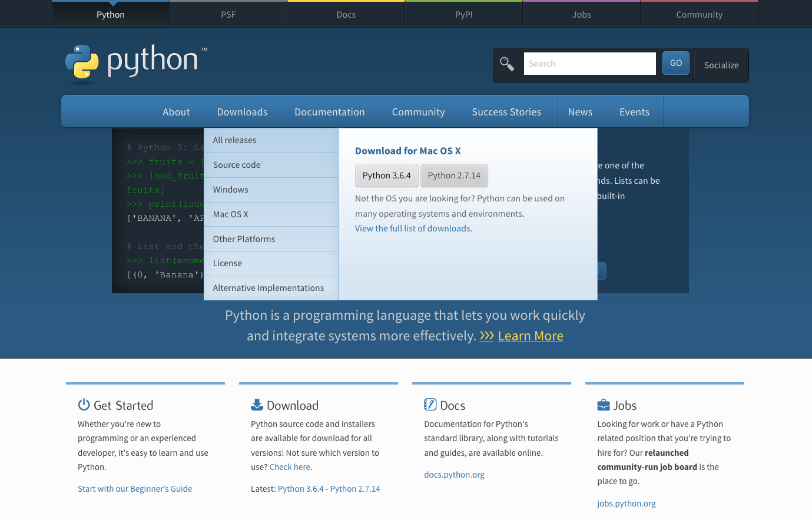
Task: Download Python 3.6.4 for Mac OS X
Action: 387,175
